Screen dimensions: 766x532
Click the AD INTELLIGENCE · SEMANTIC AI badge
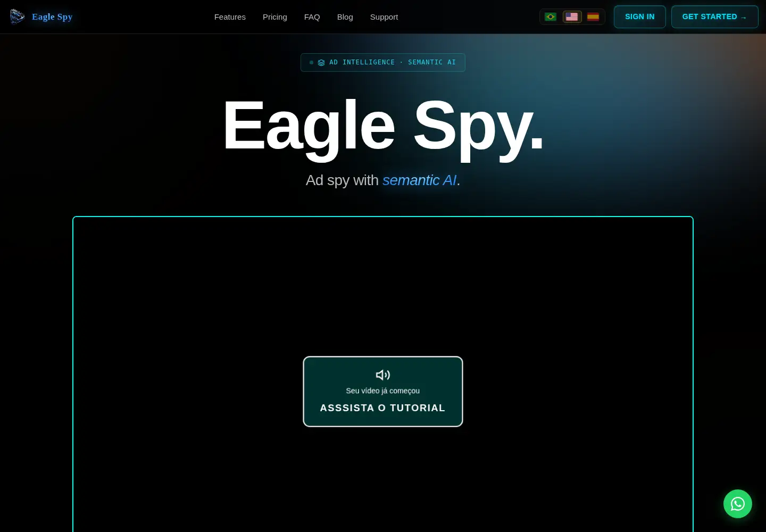(383, 62)
